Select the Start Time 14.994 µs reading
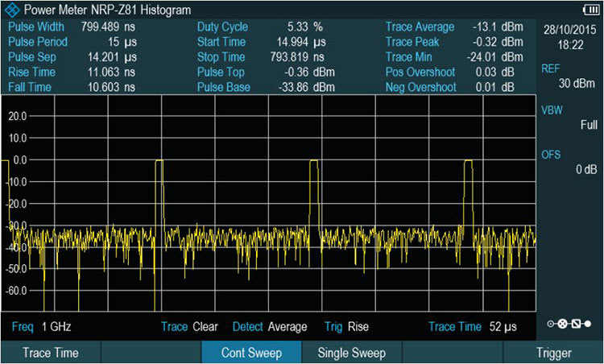This screenshot has width=604, height=364. 262,42
